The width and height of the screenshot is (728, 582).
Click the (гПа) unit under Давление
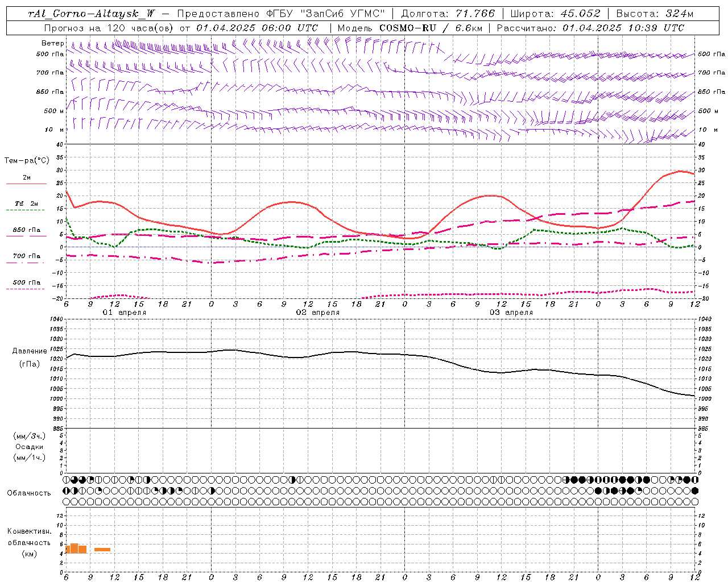click(x=29, y=364)
